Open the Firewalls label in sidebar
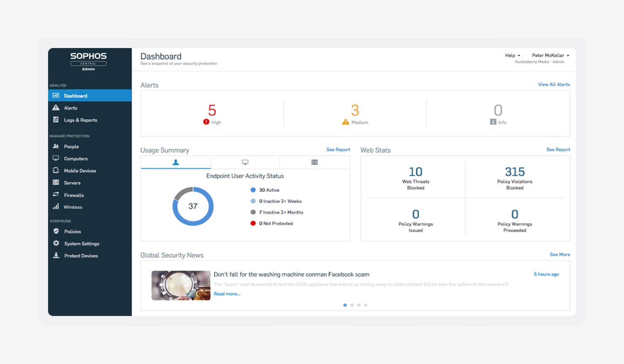The image size is (624, 364). point(74,195)
